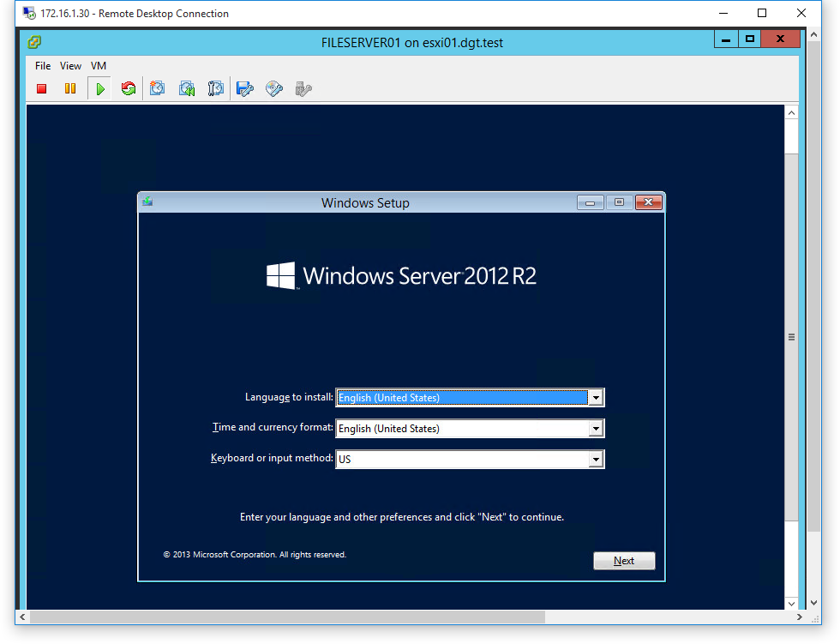Click the Microsoft Corporation copyright text

click(255, 555)
